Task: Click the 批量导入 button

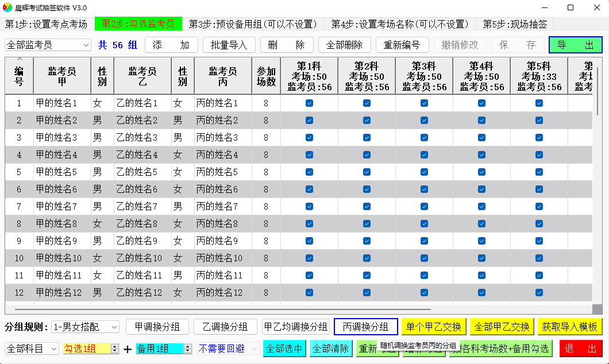Action: click(229, 45)
